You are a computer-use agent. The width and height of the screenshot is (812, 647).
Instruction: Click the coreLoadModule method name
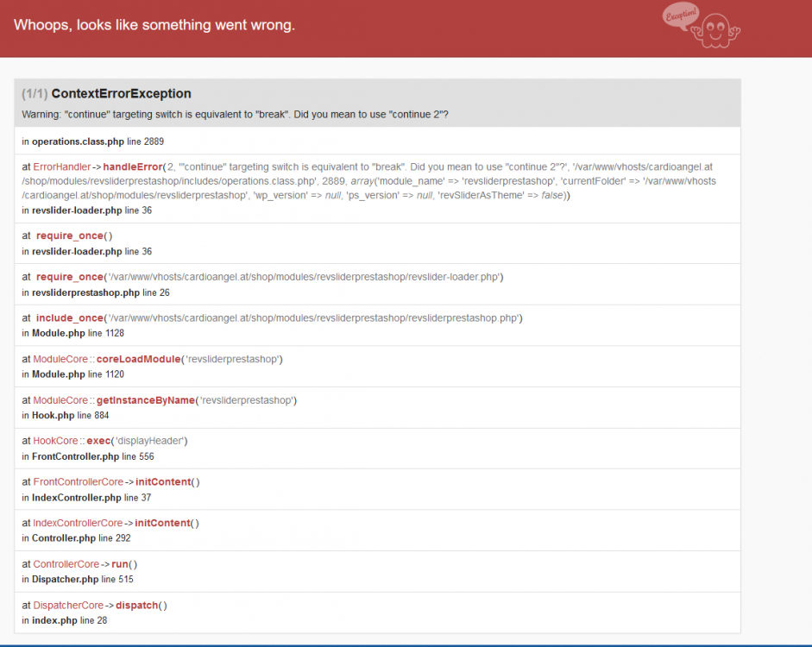click(x=138, y=359)
